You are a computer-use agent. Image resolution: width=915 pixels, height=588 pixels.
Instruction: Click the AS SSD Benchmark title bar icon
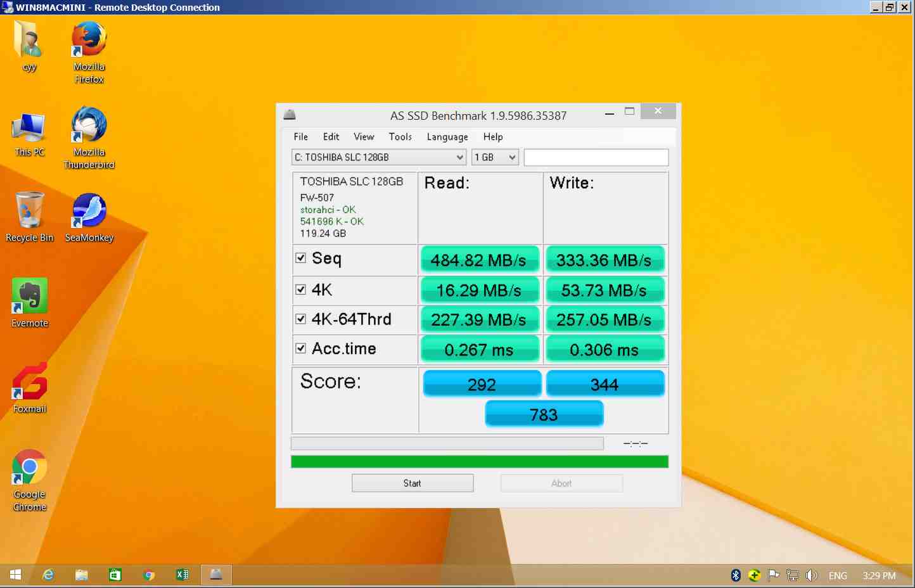(290, 115)
